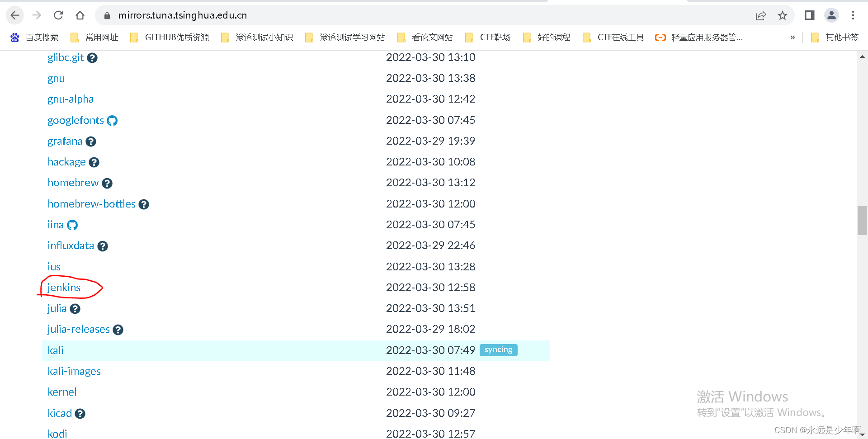Open the homebrew-bottles mirror link
This screenshot has height=439, width=868.
pyautogui.click(x=91, y=204)
